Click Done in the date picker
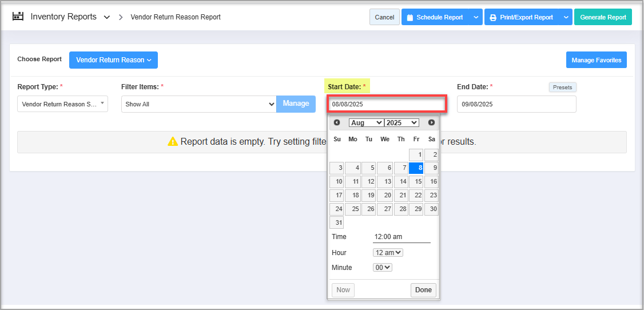 423,290
